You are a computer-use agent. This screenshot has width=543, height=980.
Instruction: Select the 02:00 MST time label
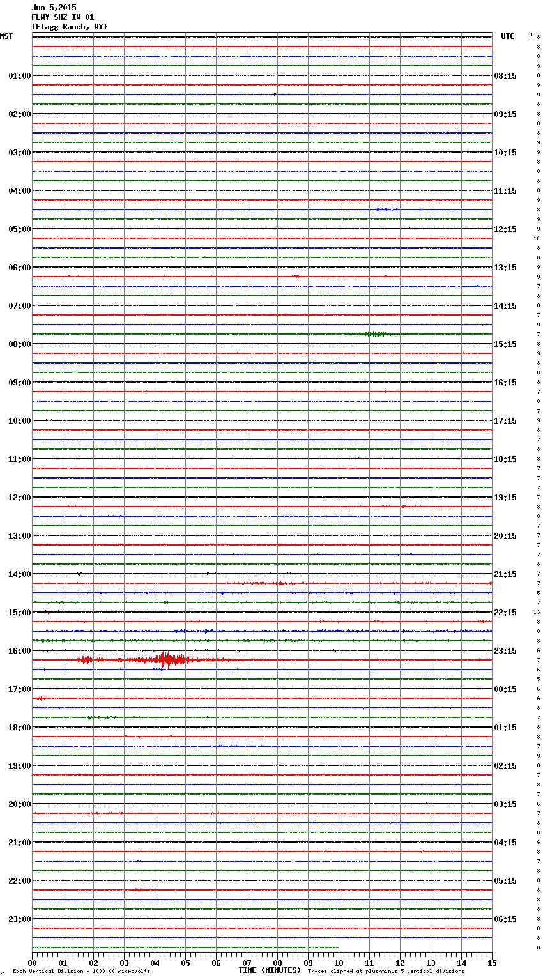[x=20, y=114]
